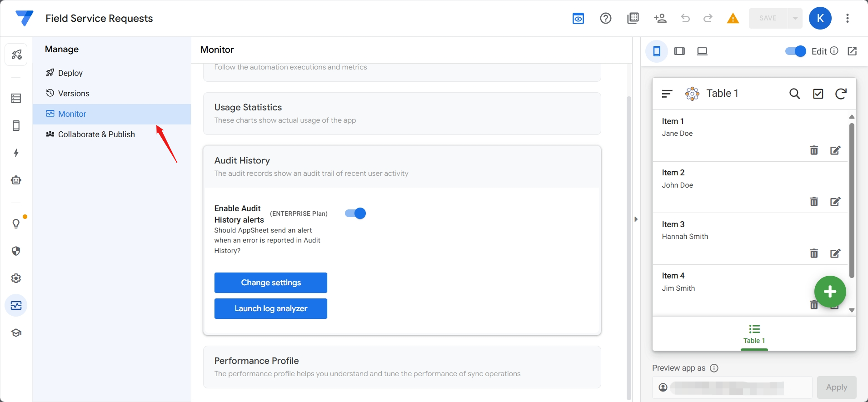The height and width of the screenshot is (402, 868).
Task: Click the AppSheet logo icon
Action: [24, 18]
